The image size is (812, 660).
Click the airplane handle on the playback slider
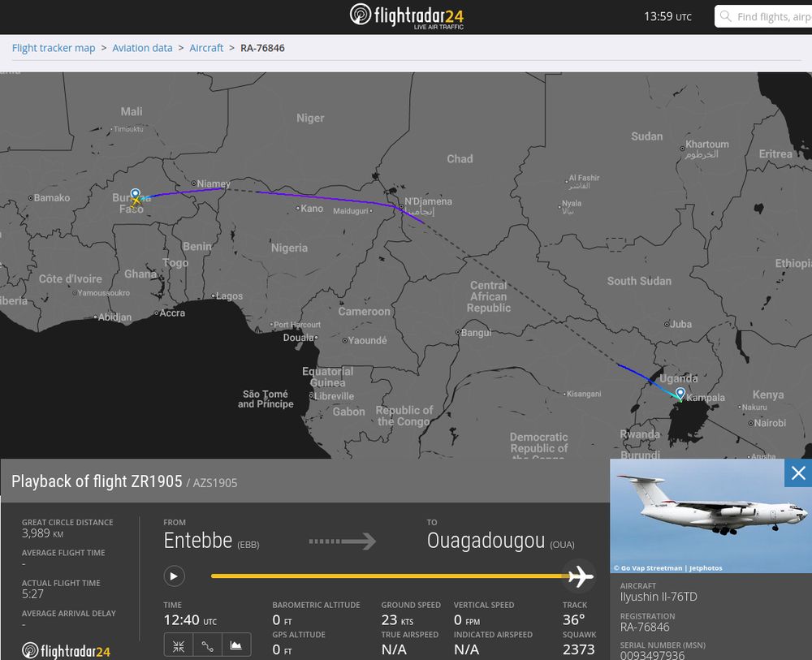(579, 576)
